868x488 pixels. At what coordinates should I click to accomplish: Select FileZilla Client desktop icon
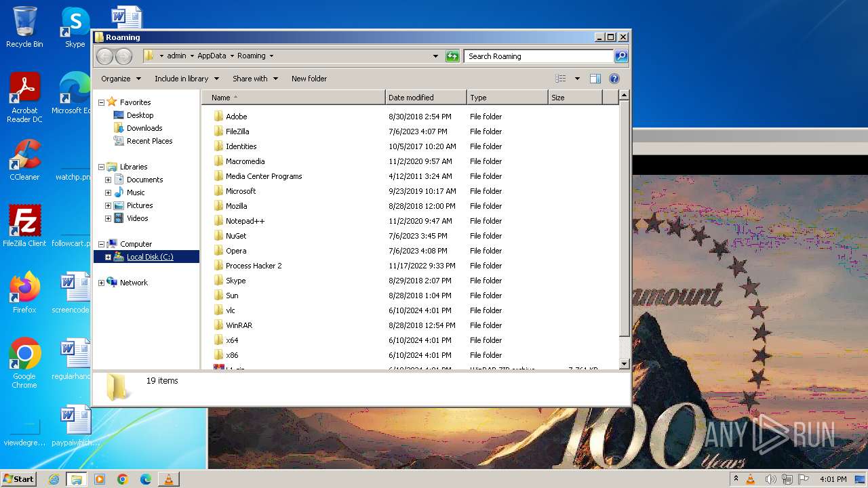[x=24, y=226]
